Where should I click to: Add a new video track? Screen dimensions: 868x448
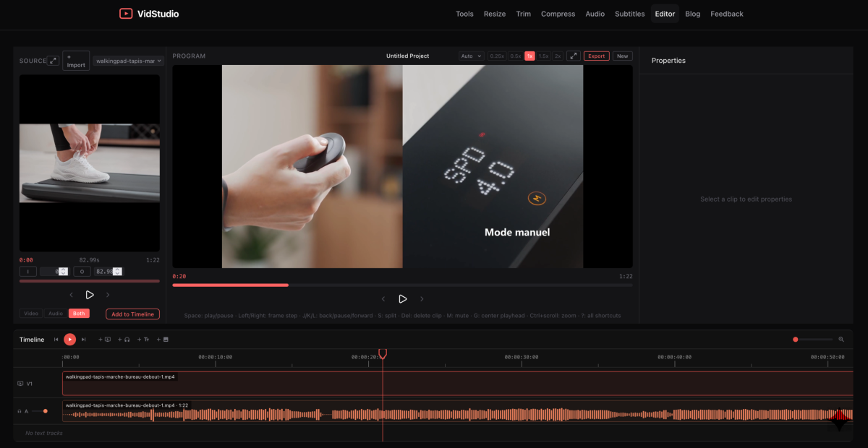pyautogui.click(x=104, y=340)
